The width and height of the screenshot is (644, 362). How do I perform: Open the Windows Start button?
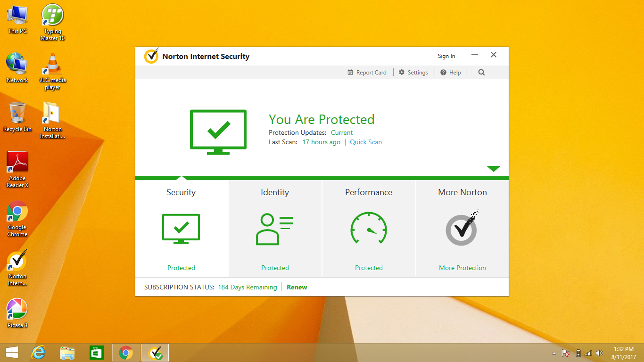pos(11,353)
